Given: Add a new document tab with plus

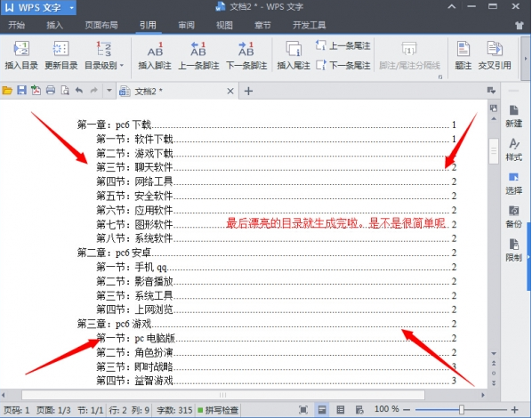Looking at the screenshot, I should 248,91.
